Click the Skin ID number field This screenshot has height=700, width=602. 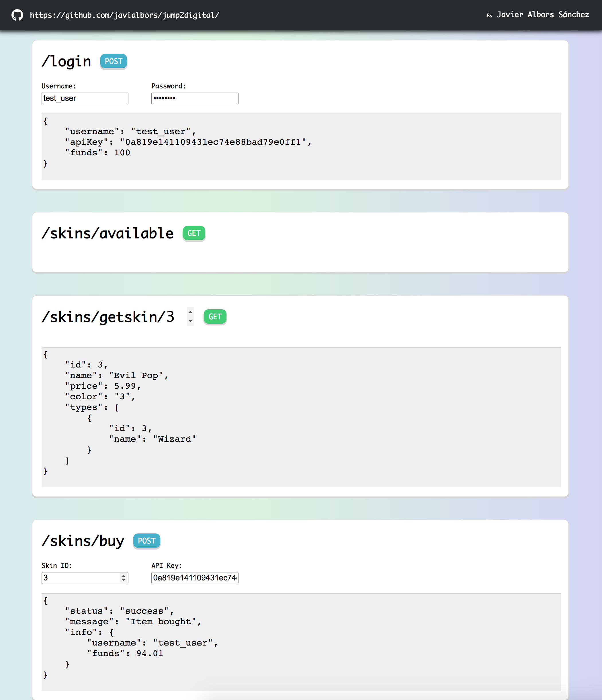coord(80,578)
